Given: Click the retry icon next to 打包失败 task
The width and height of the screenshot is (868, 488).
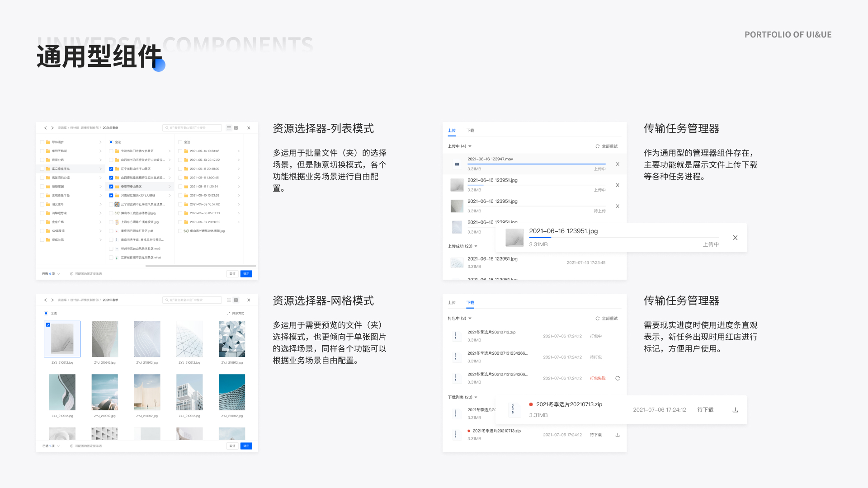Looking at the screenshot, I should point(618,378).
